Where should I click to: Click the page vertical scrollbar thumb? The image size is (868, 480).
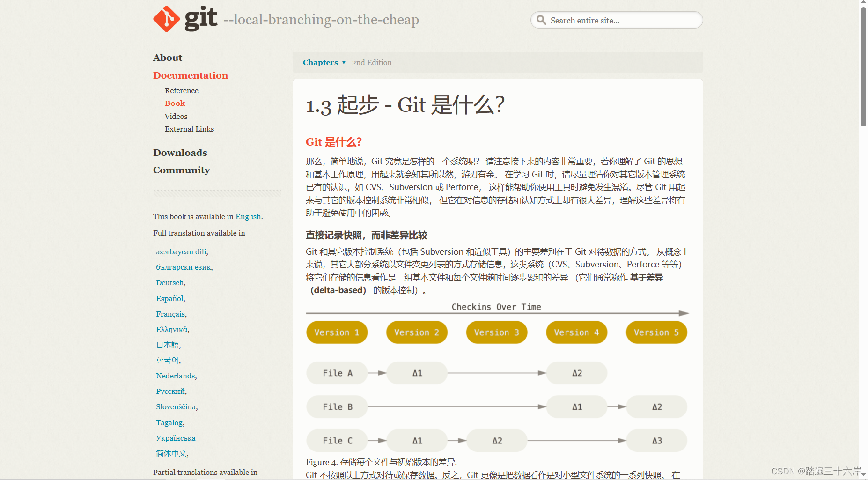(863, 66)
